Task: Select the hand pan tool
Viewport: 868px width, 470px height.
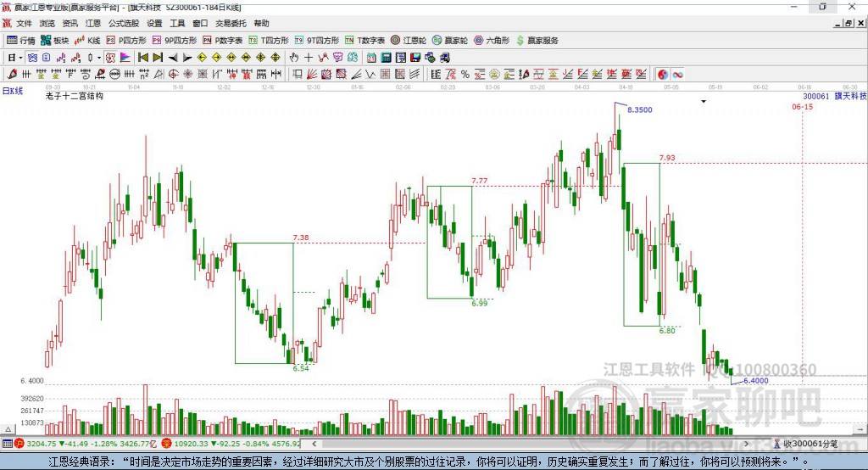Action: [x=294, y=58]
